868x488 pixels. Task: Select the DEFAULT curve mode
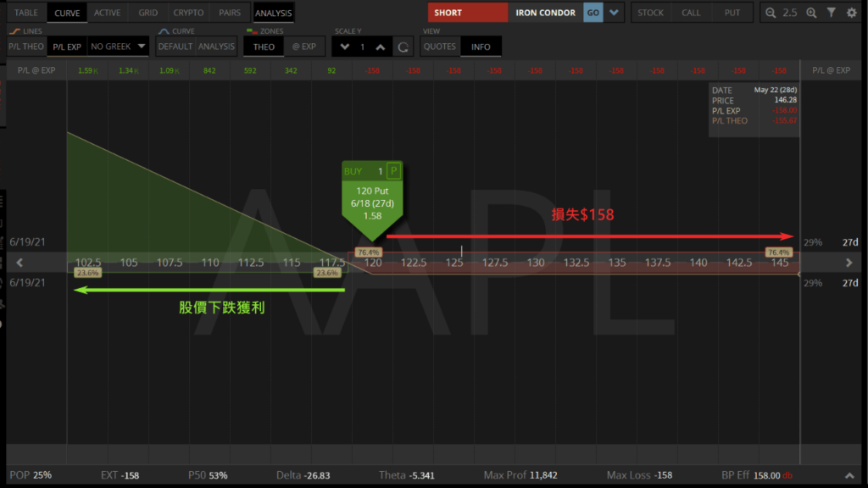click(x=175, y=47)
